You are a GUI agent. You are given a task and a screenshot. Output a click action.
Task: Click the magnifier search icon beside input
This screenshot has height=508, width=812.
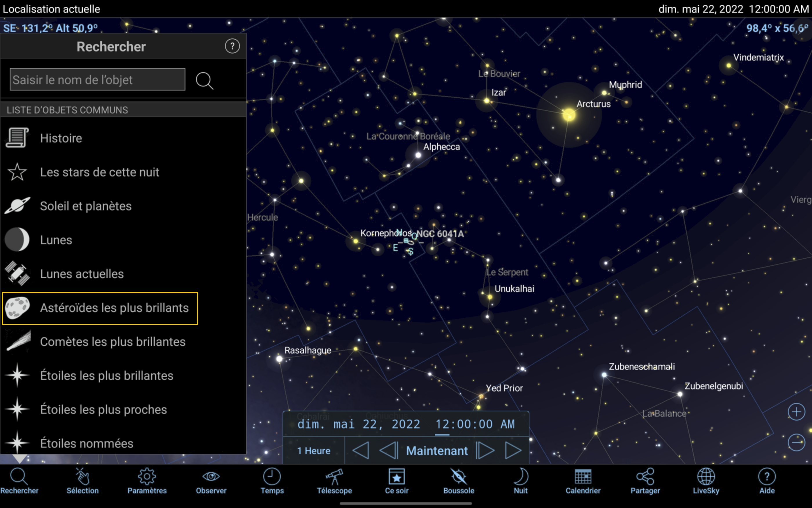pos(204,81)
